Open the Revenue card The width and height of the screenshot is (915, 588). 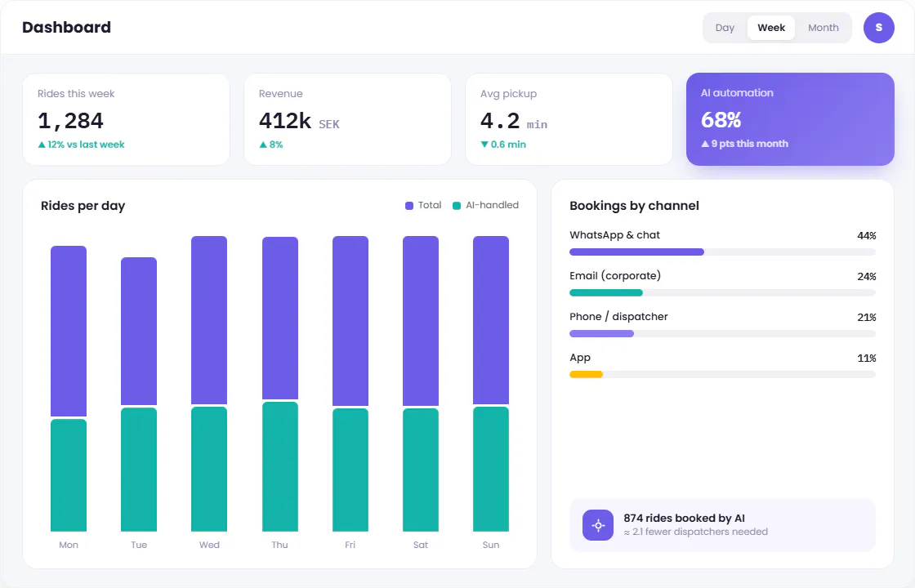pyautogui.click(x=347, y=119)
